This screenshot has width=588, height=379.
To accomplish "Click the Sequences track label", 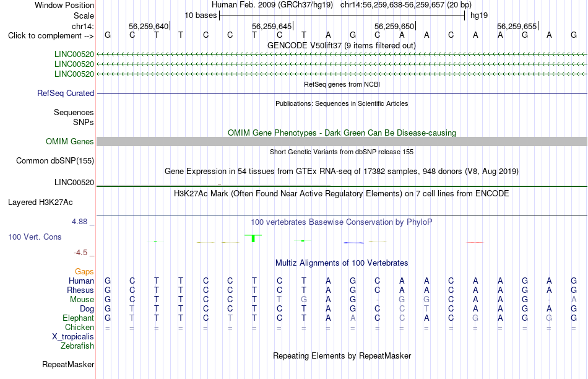I will click(74, 112).
